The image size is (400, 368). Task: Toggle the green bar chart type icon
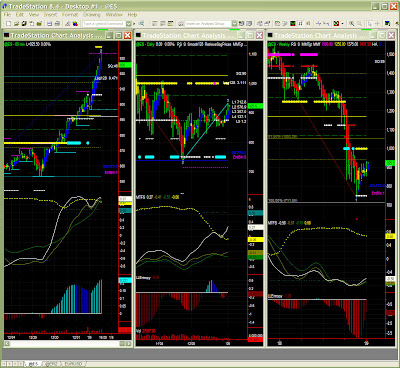pos(300,24)
